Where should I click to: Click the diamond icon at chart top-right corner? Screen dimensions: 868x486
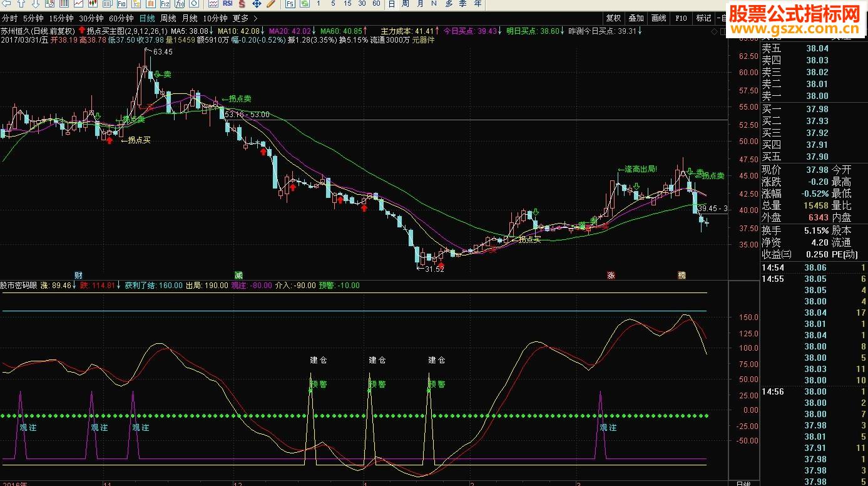tap(714, 31)
